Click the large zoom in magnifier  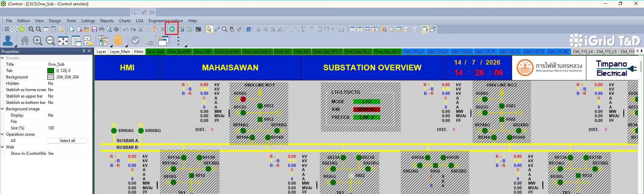pos(38,41)
